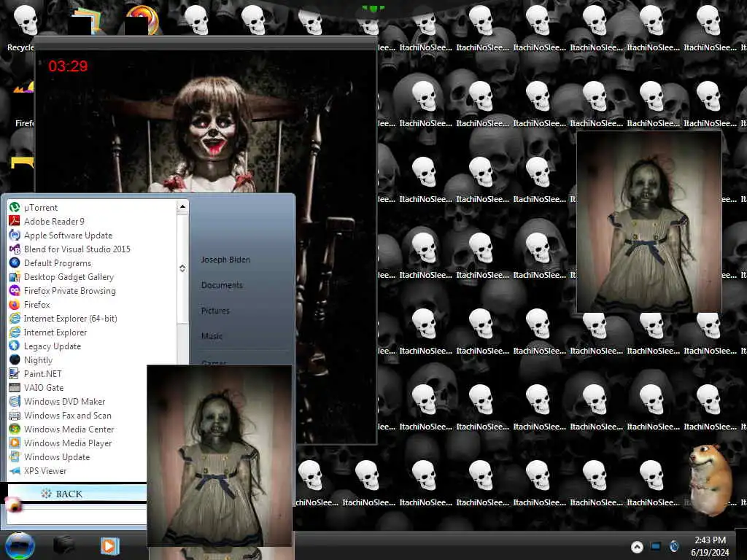Open the Documents link in the Start menu

click(222, 285)
